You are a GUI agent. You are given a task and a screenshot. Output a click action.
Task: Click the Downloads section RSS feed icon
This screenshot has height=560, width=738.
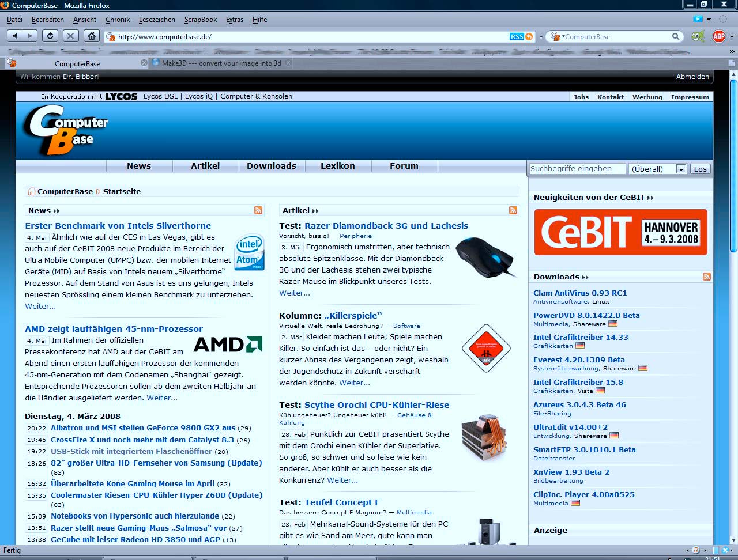coord(707,277)
